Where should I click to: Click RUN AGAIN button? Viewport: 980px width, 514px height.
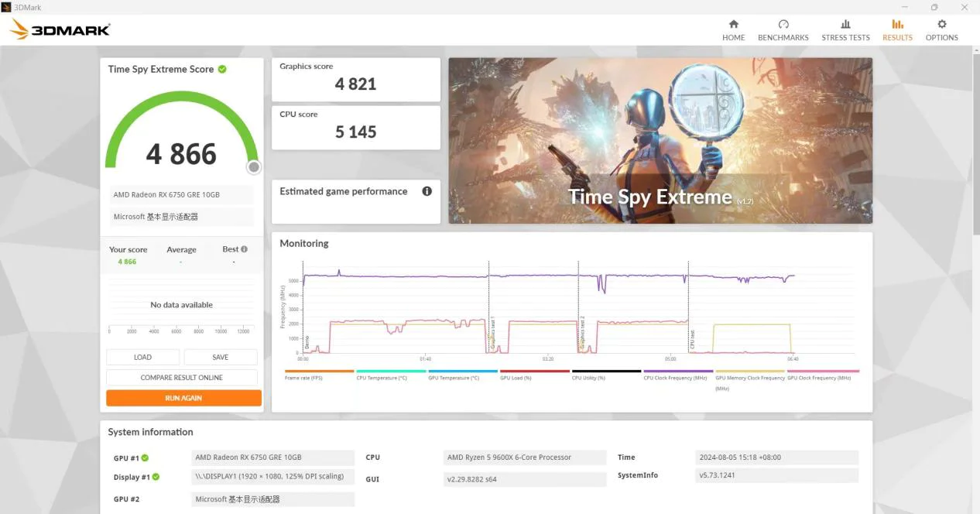183,398
